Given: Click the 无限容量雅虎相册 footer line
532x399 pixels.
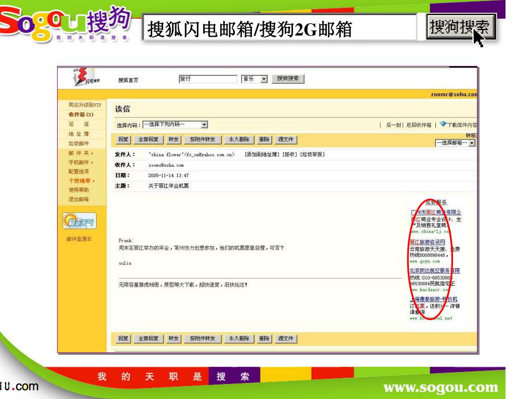Looking at the screenshot, I should (182, 285).
